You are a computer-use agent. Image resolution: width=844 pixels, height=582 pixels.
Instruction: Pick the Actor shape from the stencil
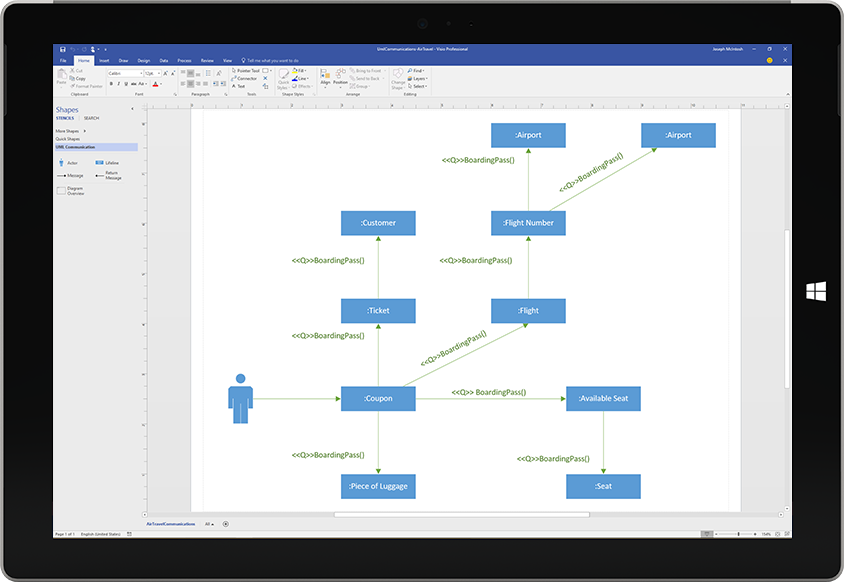pyautogui.click(x=62, y=162)
